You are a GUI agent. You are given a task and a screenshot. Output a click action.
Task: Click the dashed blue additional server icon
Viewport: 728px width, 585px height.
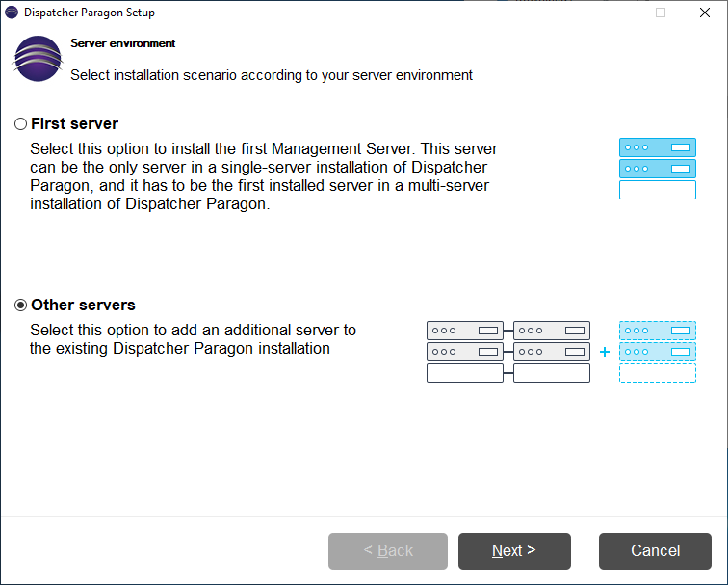pyautogui.click(x=657, y=352)
